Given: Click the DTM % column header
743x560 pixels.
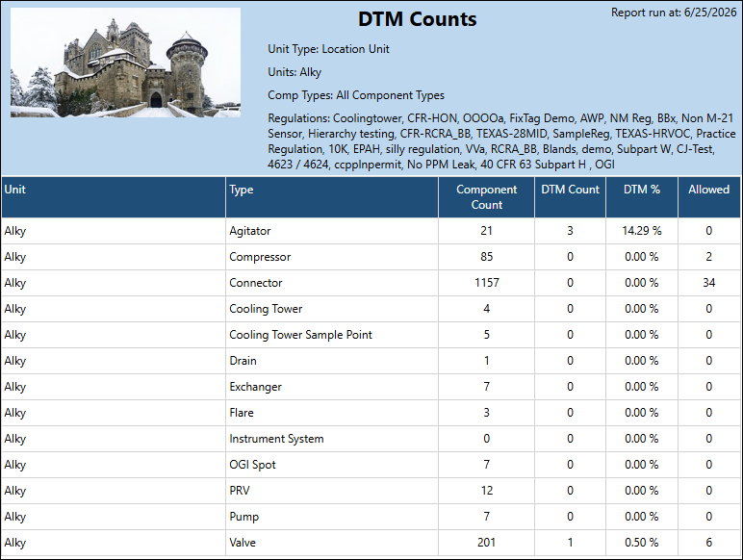Looking at the screenshot, I should pos(642,197).
